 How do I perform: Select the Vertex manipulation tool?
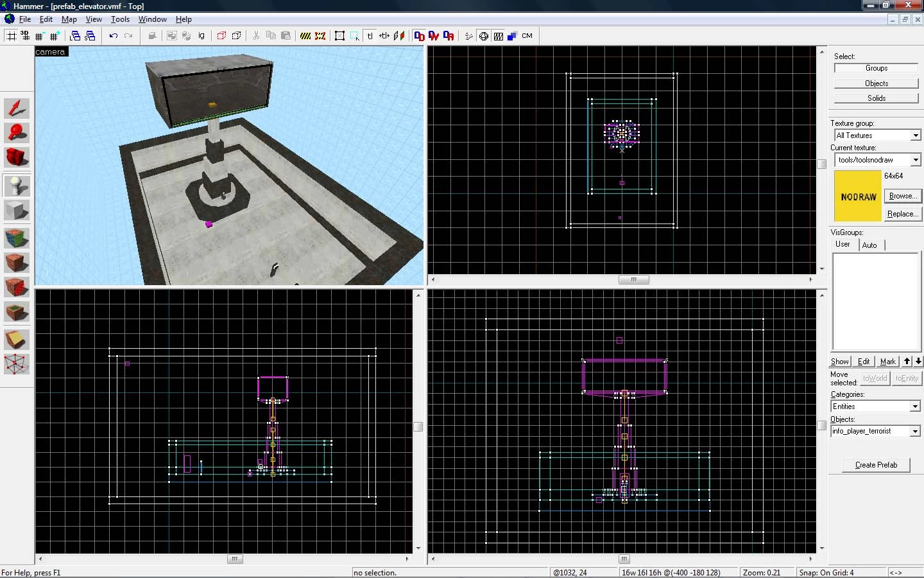[17, 364]
